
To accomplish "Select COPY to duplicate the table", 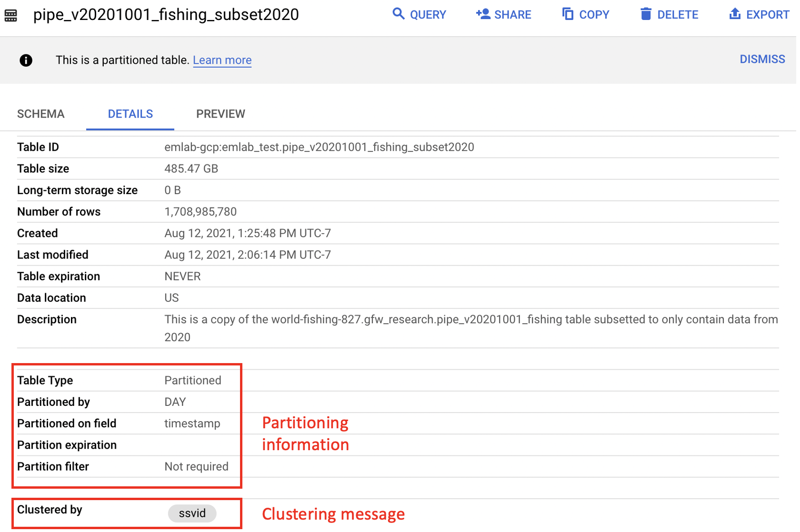I will [x=586, y=14].
